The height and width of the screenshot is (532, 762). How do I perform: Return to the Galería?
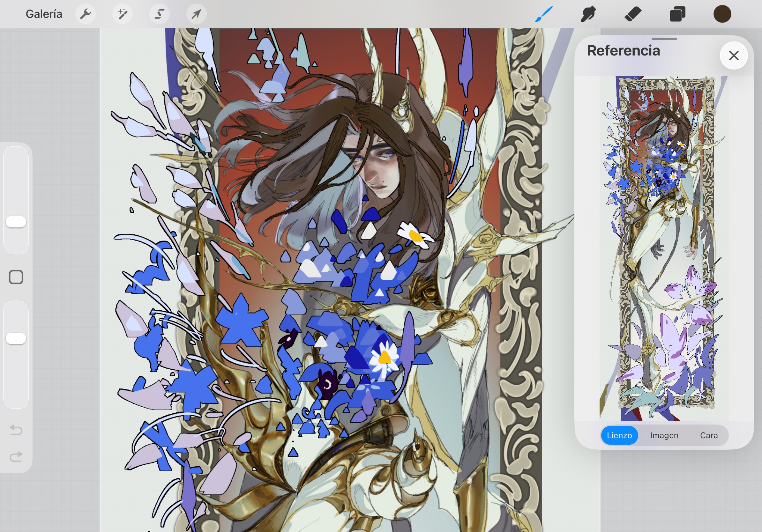pyautogui.click(x=44, y=14)
